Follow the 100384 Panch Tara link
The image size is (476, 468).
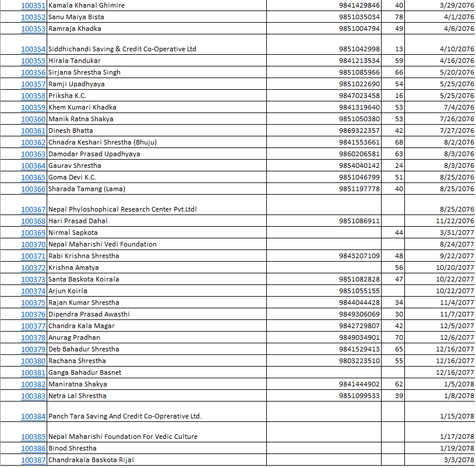33,416
